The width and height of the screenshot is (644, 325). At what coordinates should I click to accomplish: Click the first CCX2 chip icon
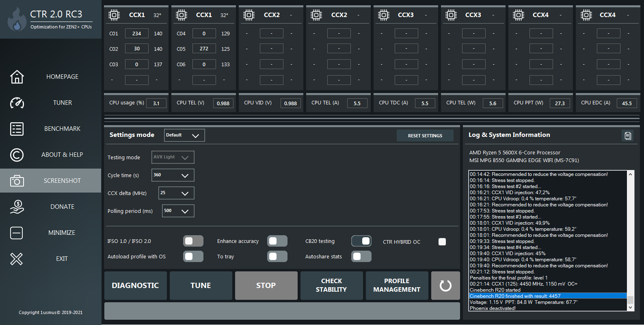click(x=249, y=15)
